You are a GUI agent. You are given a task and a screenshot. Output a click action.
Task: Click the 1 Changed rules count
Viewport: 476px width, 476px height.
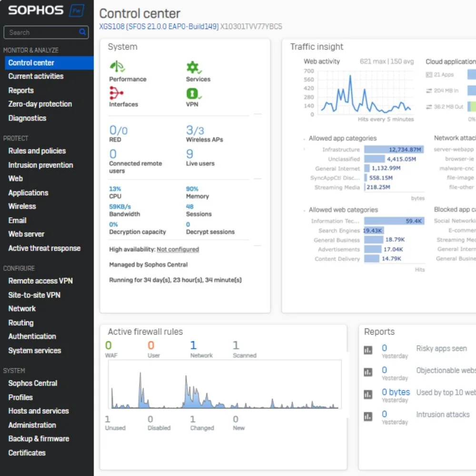point(193,419)
